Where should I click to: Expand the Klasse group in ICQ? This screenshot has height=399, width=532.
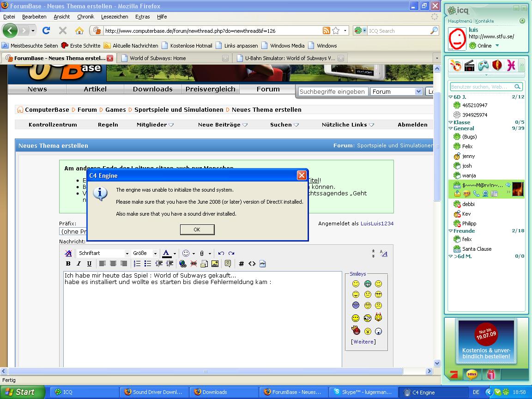[451, 122]
